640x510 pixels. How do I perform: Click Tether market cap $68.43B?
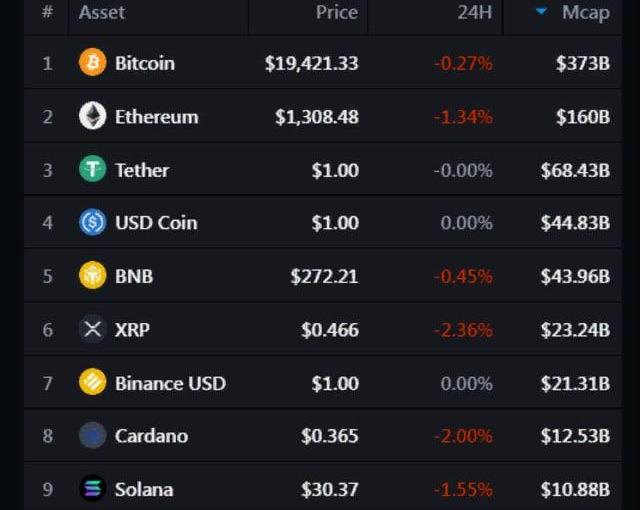(x=576, y=171)
